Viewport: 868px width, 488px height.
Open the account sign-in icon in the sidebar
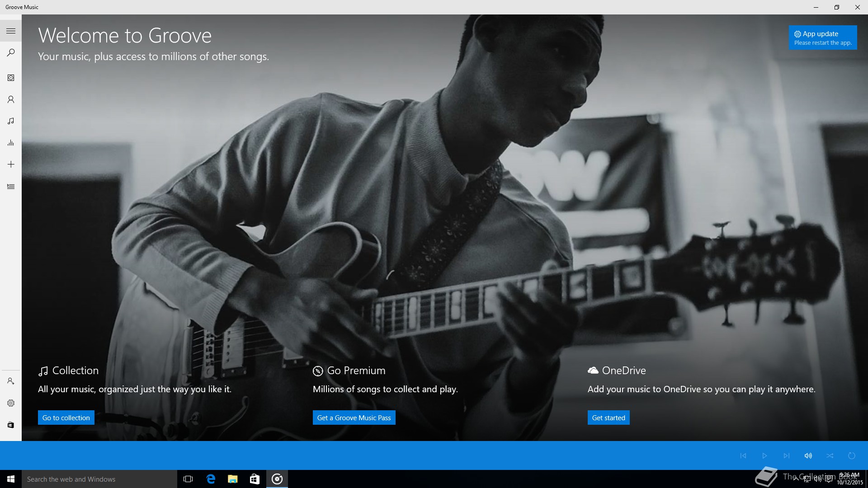click(x=11, y=381)
